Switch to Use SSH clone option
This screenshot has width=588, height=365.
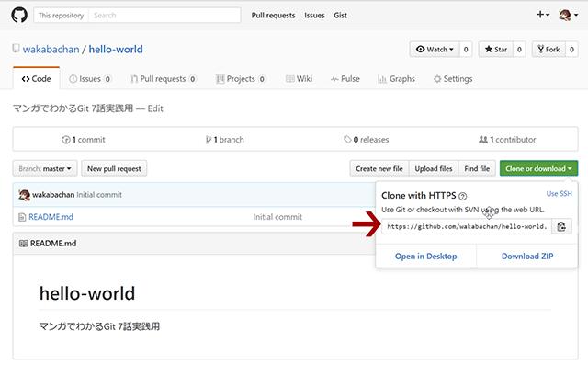[x=560, y=194]
